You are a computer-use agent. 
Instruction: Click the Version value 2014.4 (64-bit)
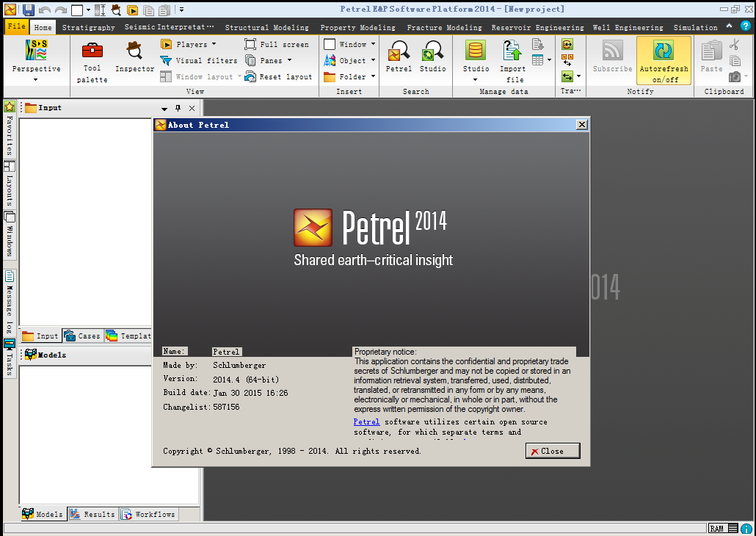pos(246,379)
